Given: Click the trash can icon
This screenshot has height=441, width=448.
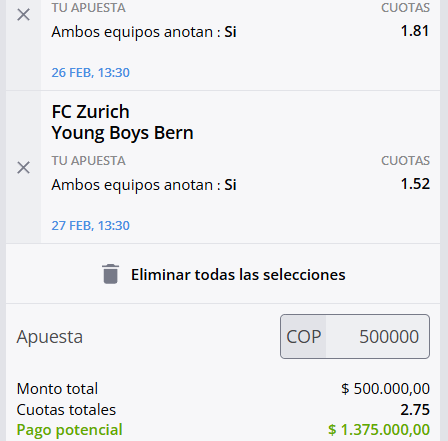Looking at the screenshot, I should tap(110, 274).
